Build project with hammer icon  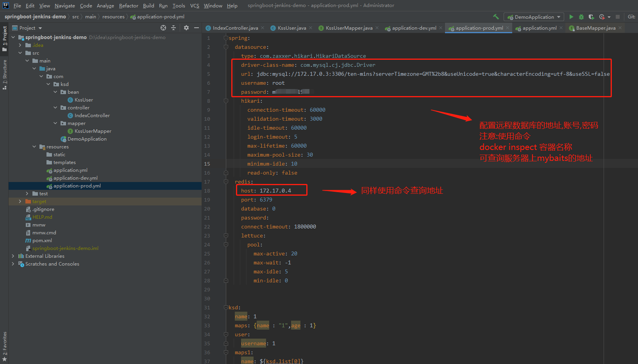[x=496, y=17]
